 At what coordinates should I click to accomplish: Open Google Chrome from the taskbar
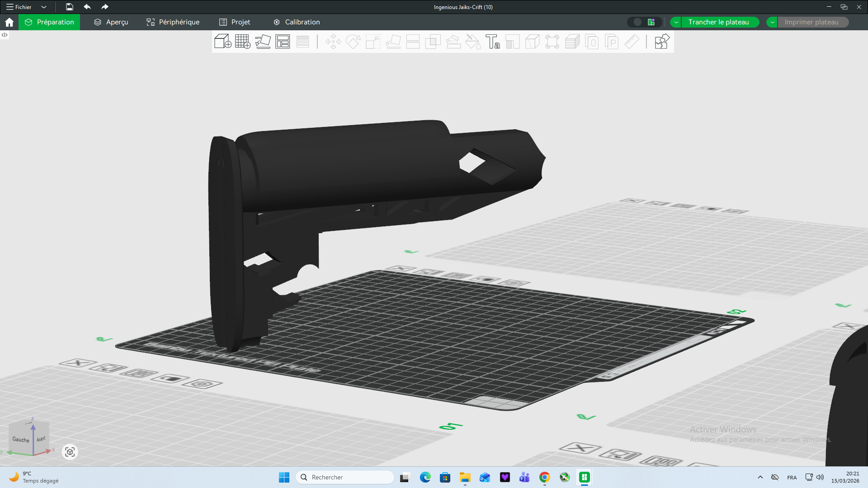coord(544,477)
